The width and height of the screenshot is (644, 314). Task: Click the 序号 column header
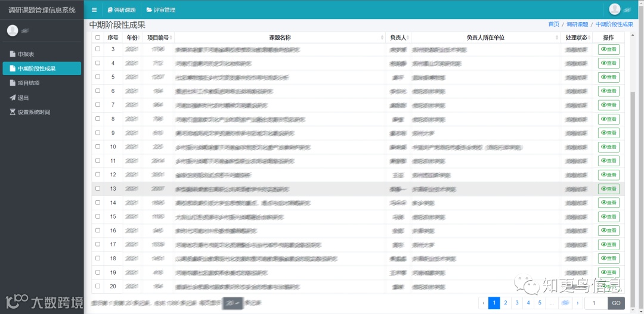pyautogui.click(x=113, y=38)
